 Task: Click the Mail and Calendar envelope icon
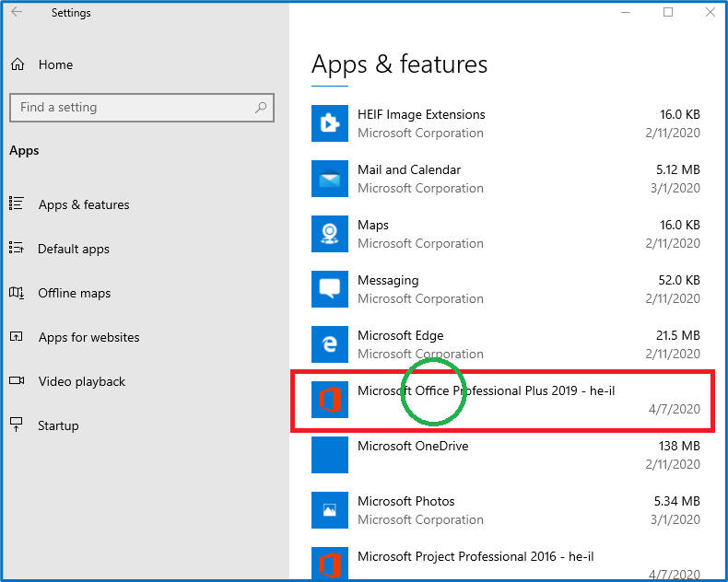click(330, 179)
